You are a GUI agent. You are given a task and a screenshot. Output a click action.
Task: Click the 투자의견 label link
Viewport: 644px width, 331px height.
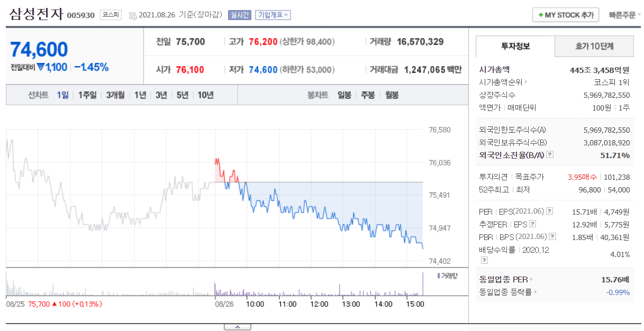tap(493, 177)
